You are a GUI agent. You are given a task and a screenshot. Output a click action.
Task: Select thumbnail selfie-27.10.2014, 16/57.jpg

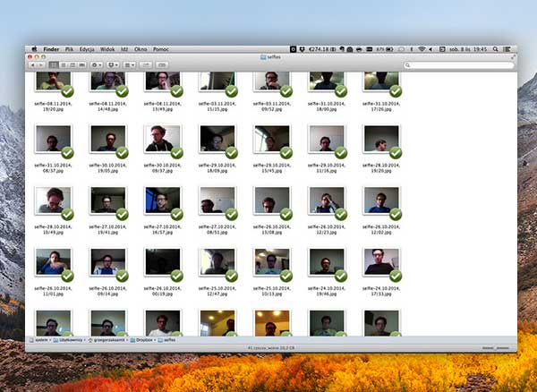pyautogui.click(x=163, y=200)
